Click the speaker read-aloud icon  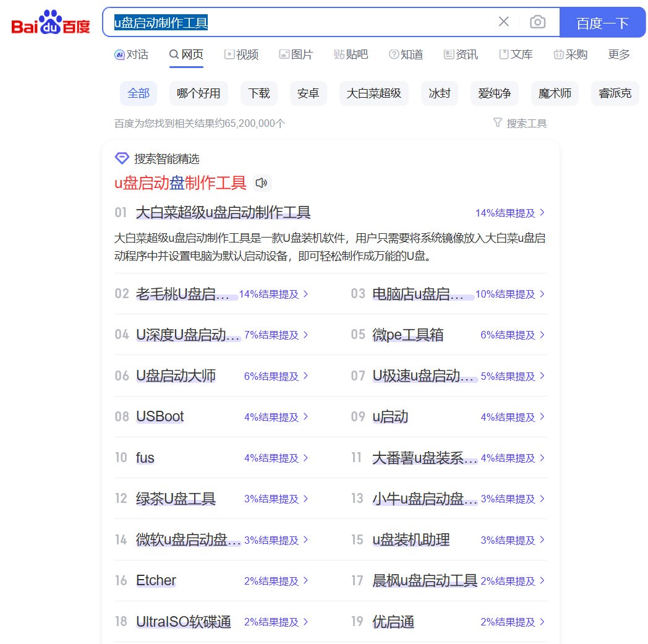coord(262,182)
